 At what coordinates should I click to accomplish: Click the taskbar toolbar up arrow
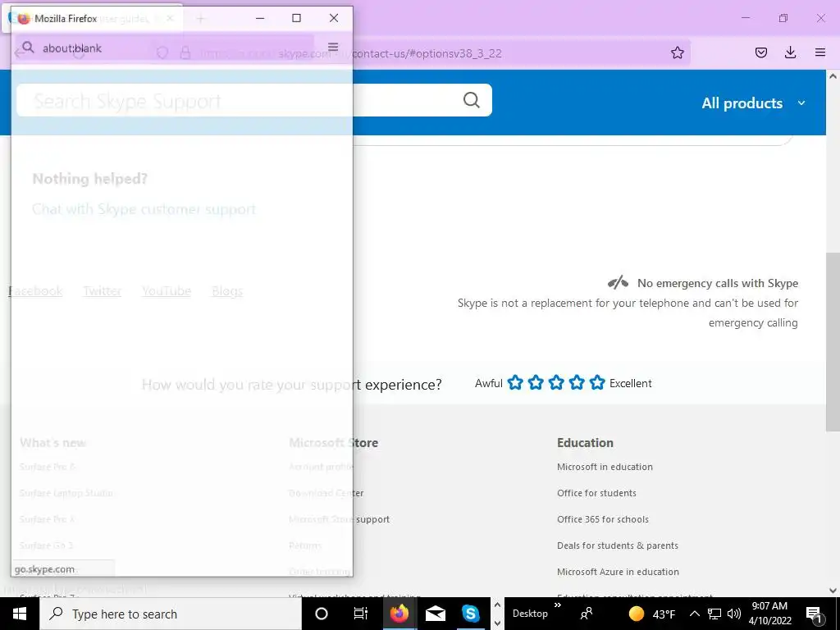click(497, 605)
